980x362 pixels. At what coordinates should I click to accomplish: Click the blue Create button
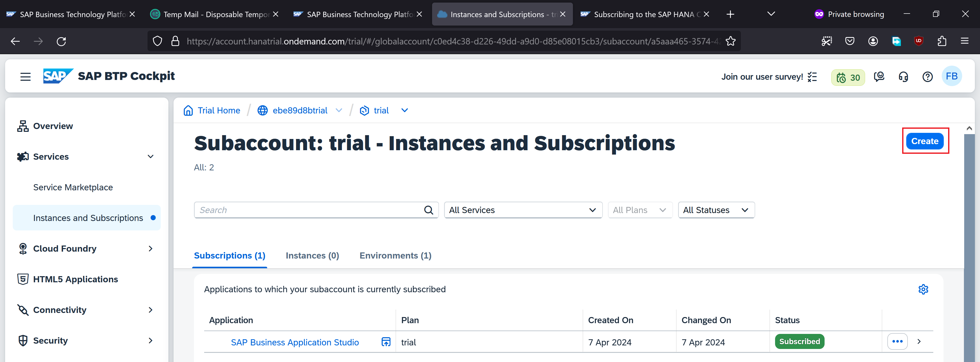[924, 141]
